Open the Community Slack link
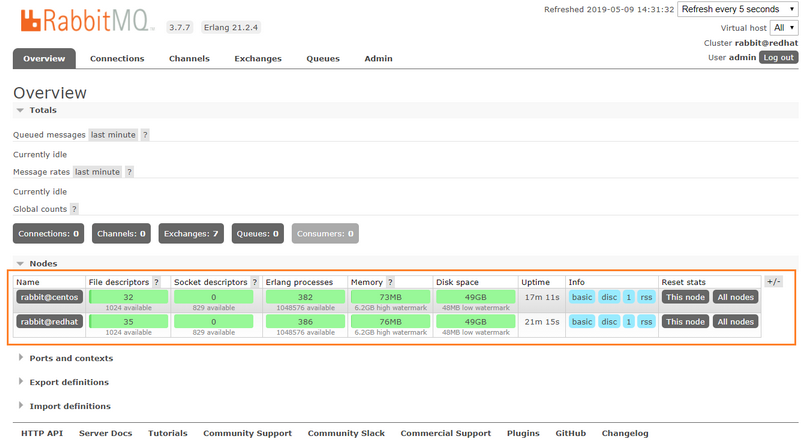This screenshot has height=447, width=806. click(346, 433)
